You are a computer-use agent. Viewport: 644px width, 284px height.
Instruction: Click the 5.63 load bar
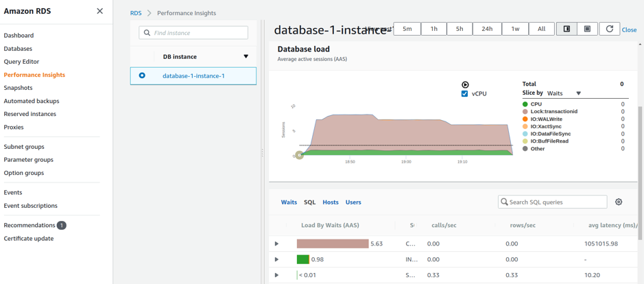(333, 244)
